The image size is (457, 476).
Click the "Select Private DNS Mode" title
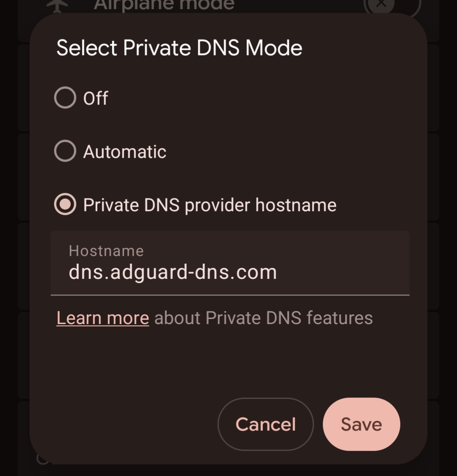pos(179,48)
